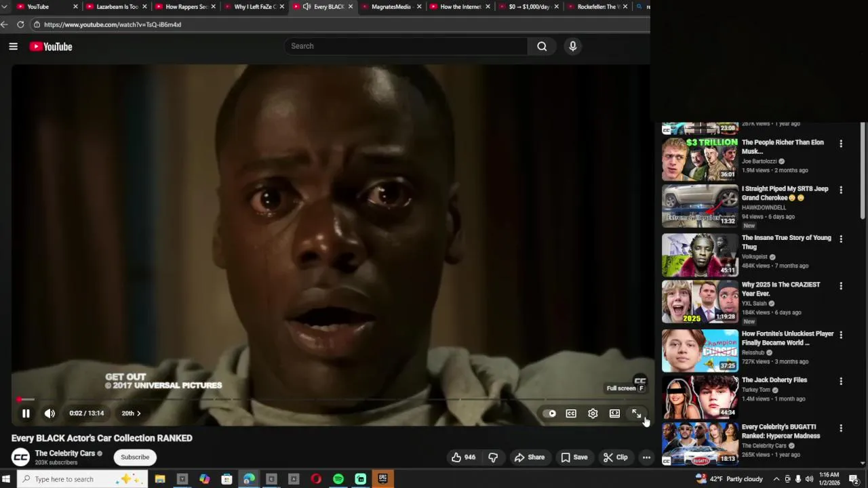Switch to the 'Rockefeller: The' tab
Viewport: 868px width, 488px height.
coord(598,7)
